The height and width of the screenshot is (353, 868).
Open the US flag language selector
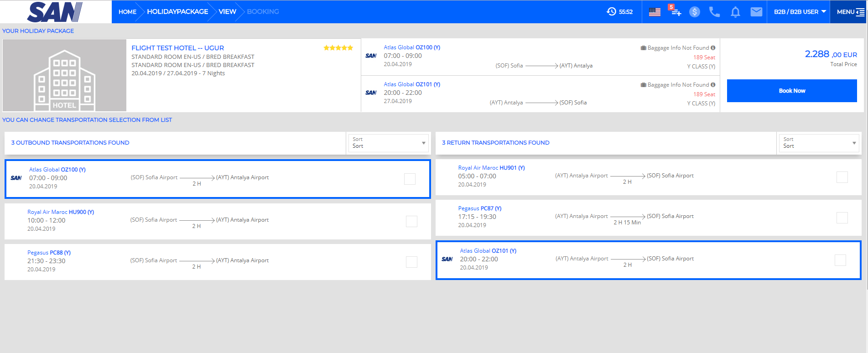655,12
